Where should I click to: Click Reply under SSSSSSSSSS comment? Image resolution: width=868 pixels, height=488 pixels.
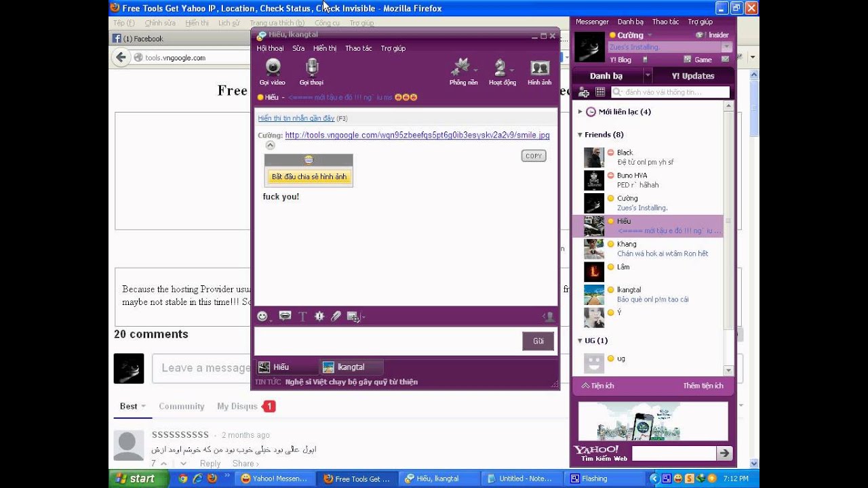click(x=210, y=464)
